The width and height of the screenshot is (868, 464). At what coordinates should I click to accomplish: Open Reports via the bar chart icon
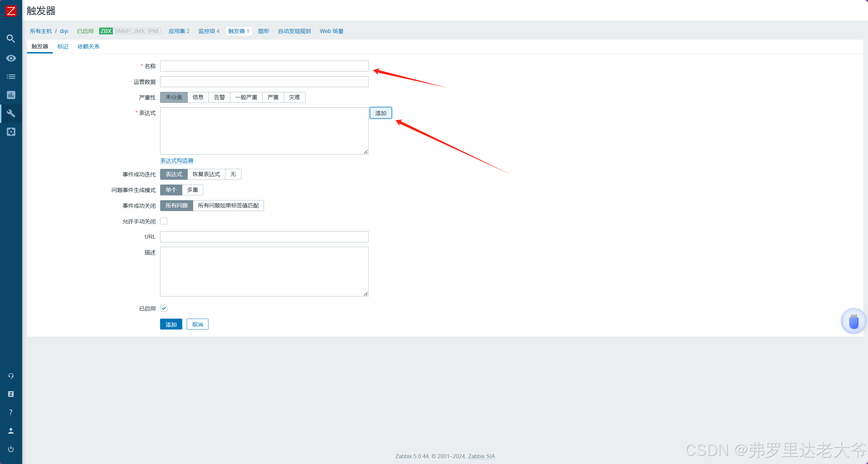tap(11, 95)
